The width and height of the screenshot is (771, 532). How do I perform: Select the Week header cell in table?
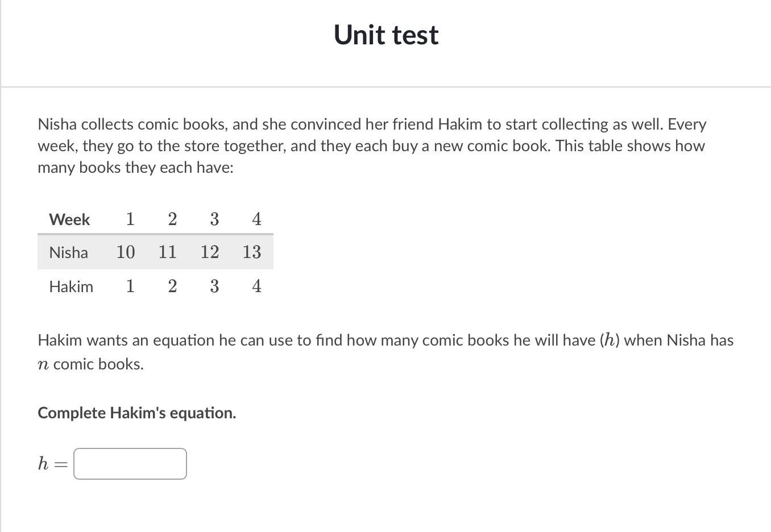tap(69, 219)
